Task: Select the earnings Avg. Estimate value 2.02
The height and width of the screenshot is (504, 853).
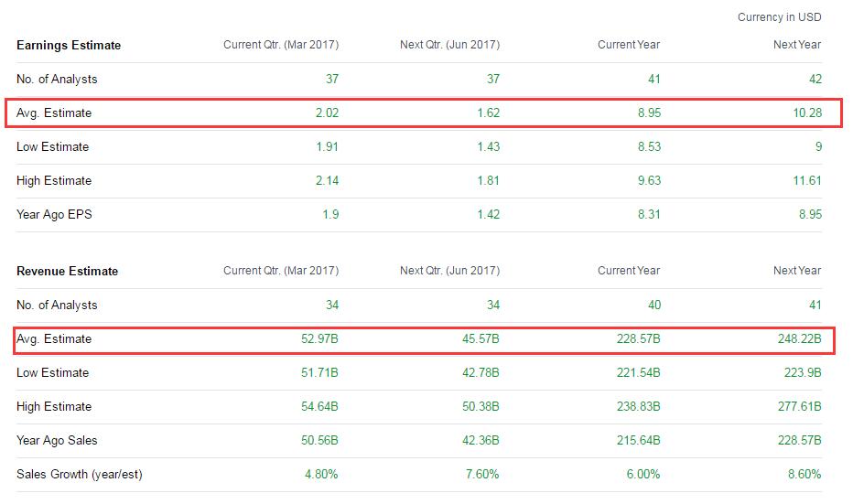Action: pos(327,113)
